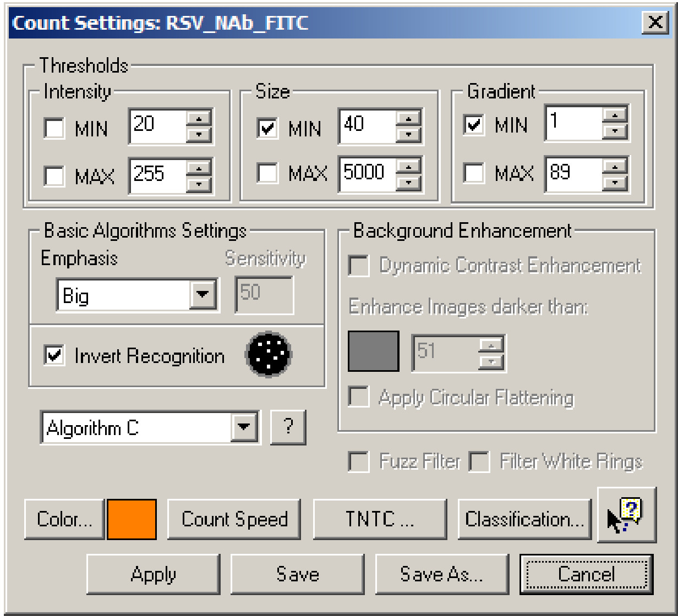This screenshot has width=678, height=616.
Task: Click the Save As... button
Action: coord(442,574)
